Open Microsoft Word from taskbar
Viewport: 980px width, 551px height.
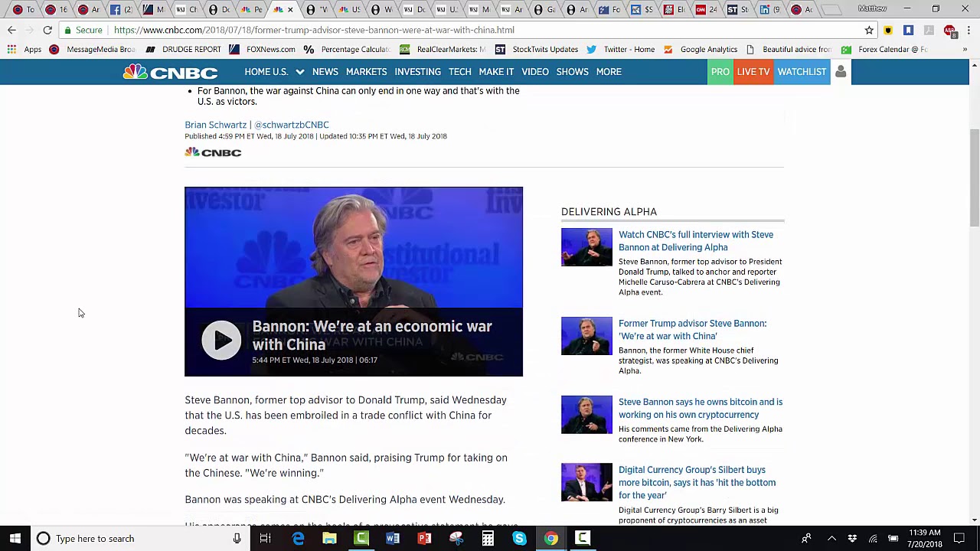pyautogui.click(x=393, y=539)
